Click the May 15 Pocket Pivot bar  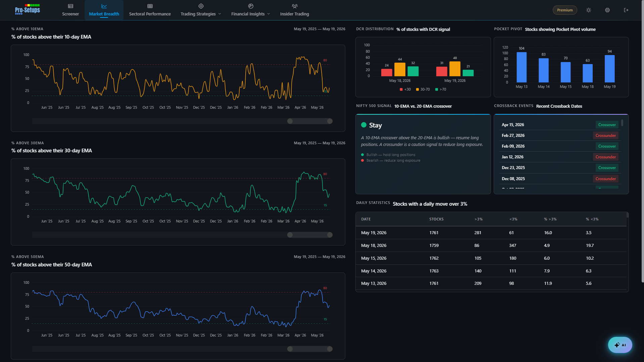point(565,72)
